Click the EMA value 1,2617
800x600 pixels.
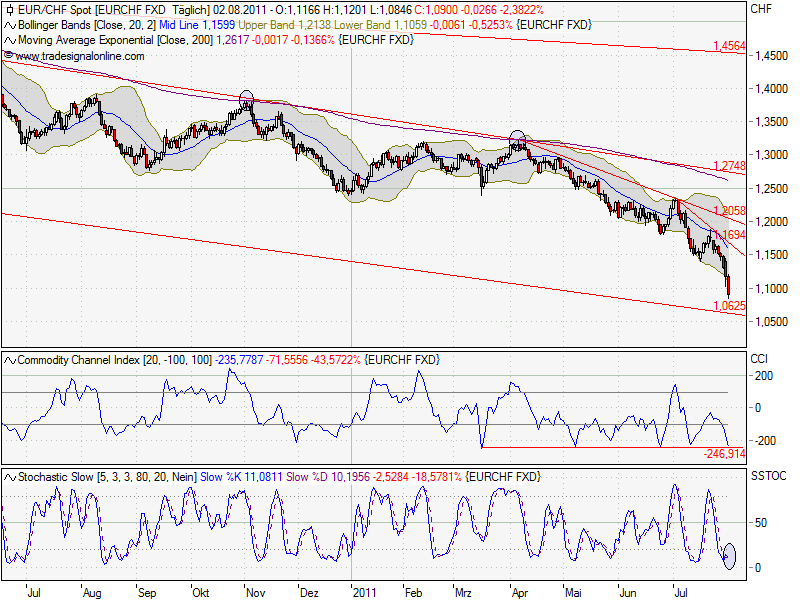point(232,40)
